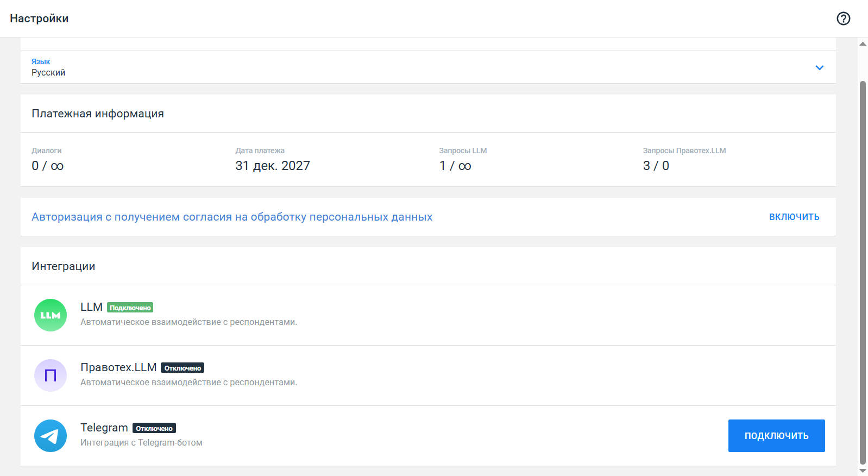Screen dimensions: 868x476
Task: Click the green LLM integration icon
Action: tap(51, 315)
